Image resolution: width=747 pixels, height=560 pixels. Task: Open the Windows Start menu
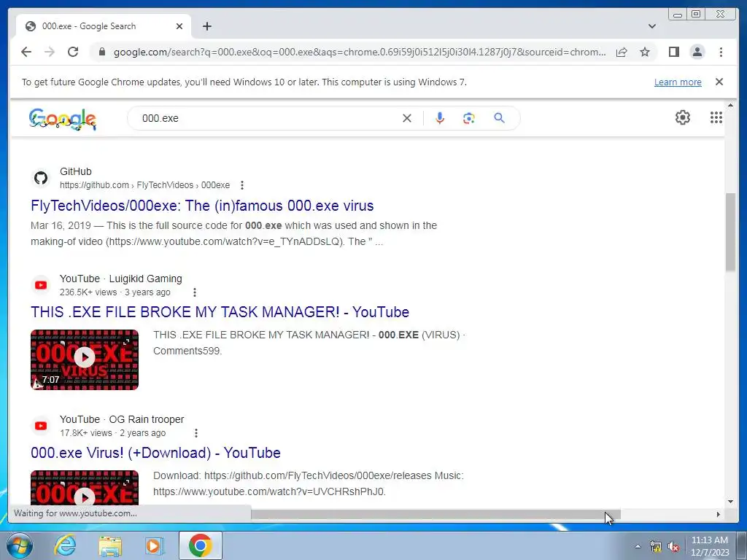click(x=20, y=545)
